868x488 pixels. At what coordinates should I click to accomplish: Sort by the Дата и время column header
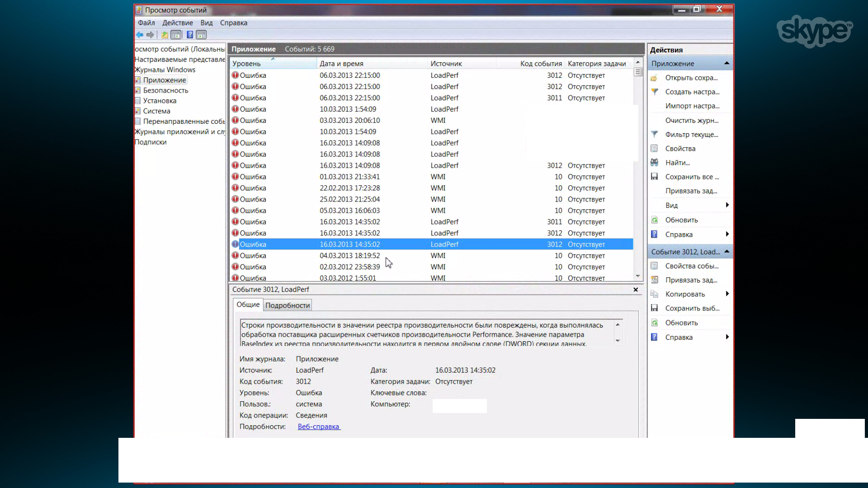372,64
